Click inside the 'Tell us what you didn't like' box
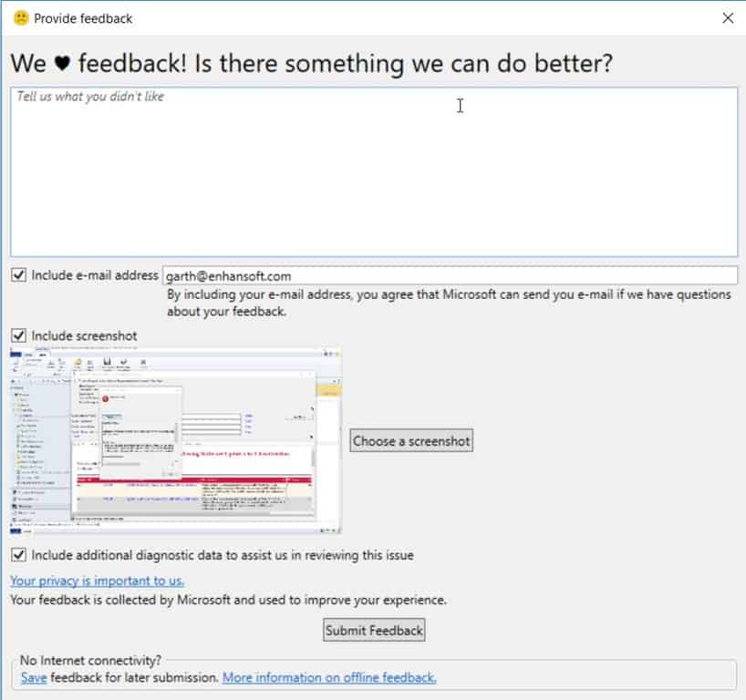The height and width of the screenshot is (700, 746). (374, 171)
